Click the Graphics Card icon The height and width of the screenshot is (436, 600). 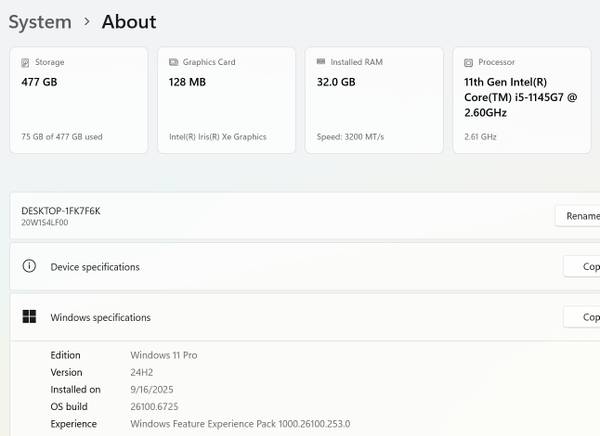point(173,62)
